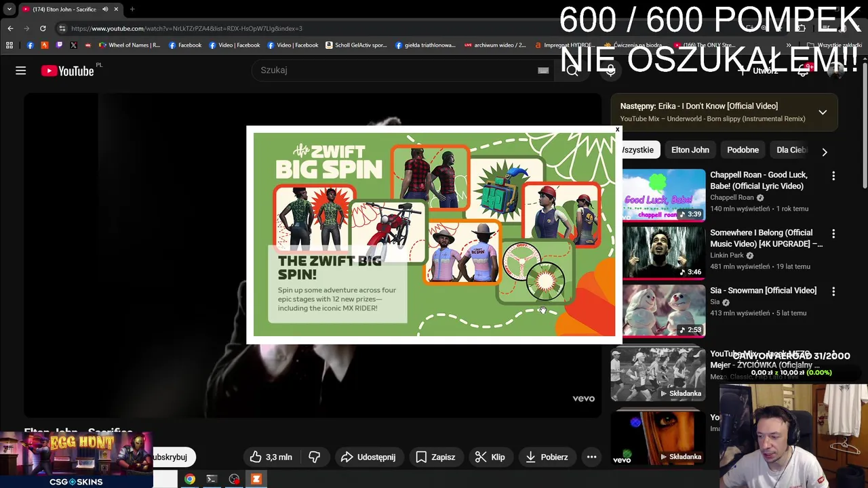This screenshot has width=868, height=488.
Task: Open the on-screen keyboard in search box
Action: (x=543, y=70)
